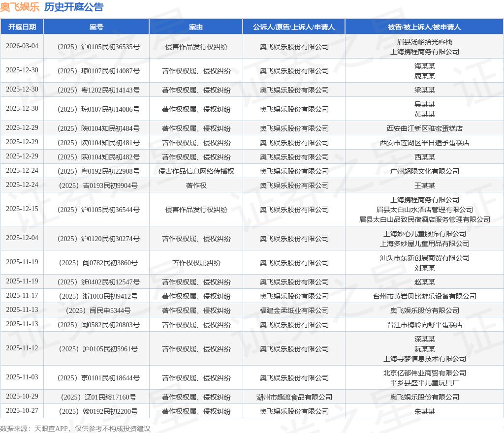Click defendant 上海妙心儿童服饰有限公司
Viewport: 504px width, 433px height.
(x=424, y=234)
